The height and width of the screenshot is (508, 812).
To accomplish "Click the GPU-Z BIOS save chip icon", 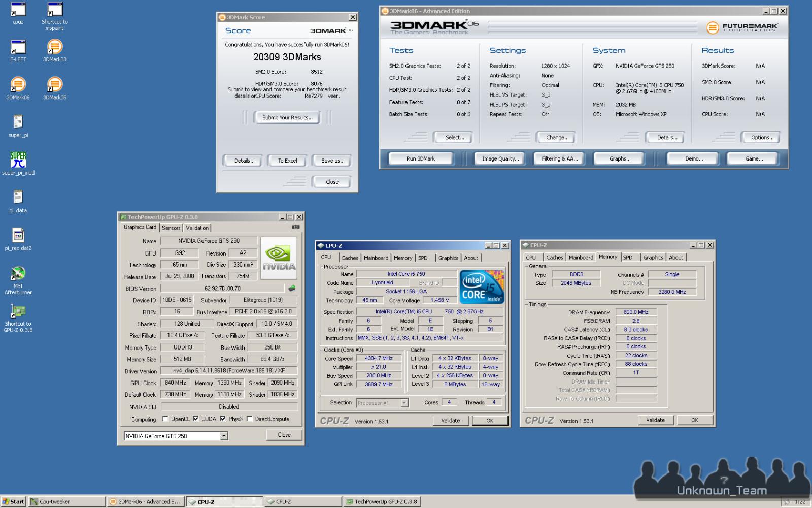I will [x=292, y=288].
